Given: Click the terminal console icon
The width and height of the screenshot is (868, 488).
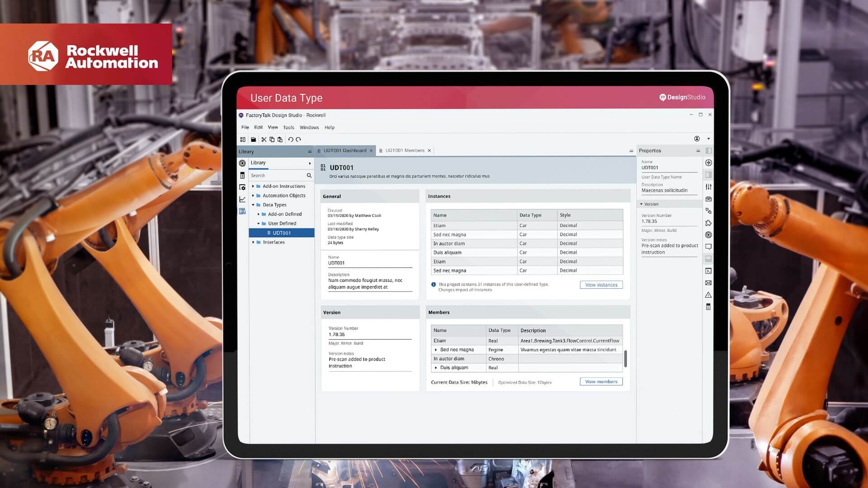Looking at the screenshot, I should [708, 271].
